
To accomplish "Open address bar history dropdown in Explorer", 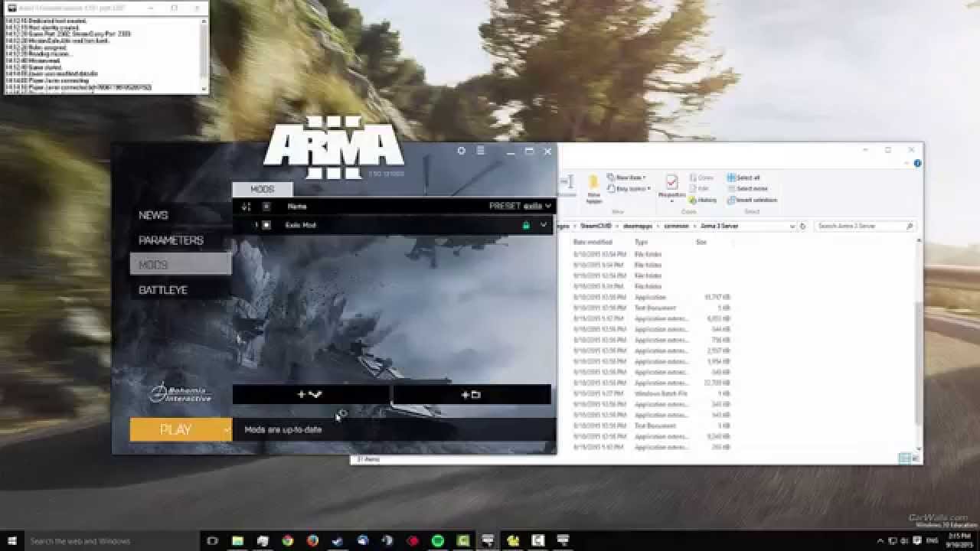I will pos(792,227).
